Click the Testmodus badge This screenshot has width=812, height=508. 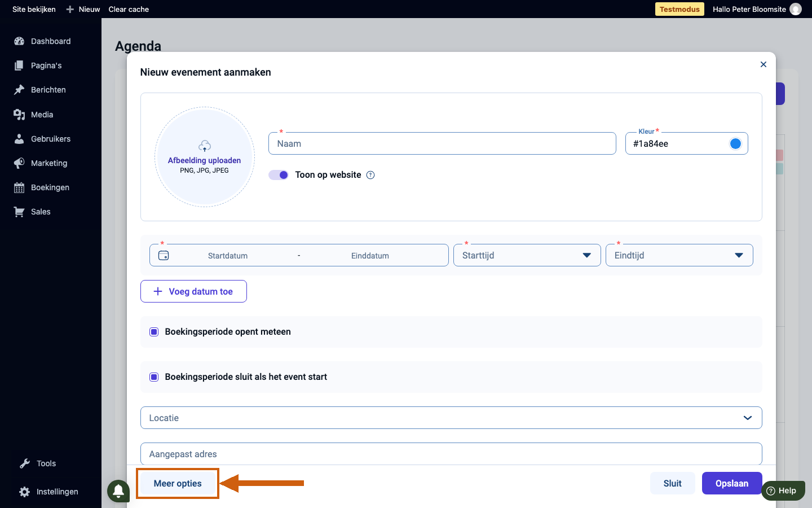point(679,9)
